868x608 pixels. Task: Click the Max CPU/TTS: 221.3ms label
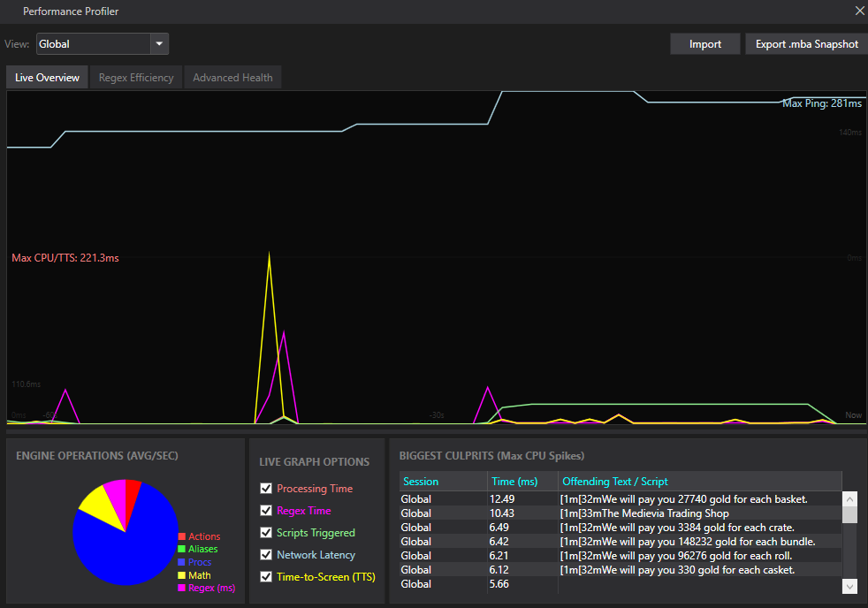(x=65, y=258)
